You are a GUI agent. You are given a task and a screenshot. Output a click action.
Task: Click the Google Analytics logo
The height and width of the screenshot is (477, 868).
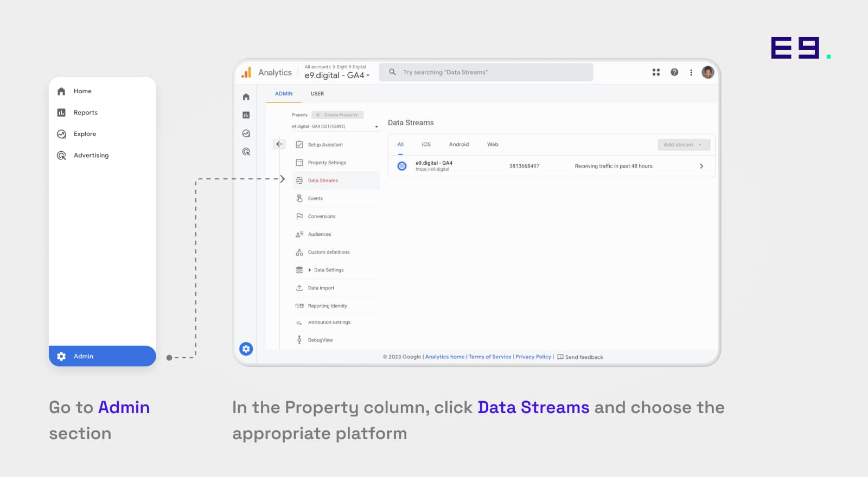246,73
